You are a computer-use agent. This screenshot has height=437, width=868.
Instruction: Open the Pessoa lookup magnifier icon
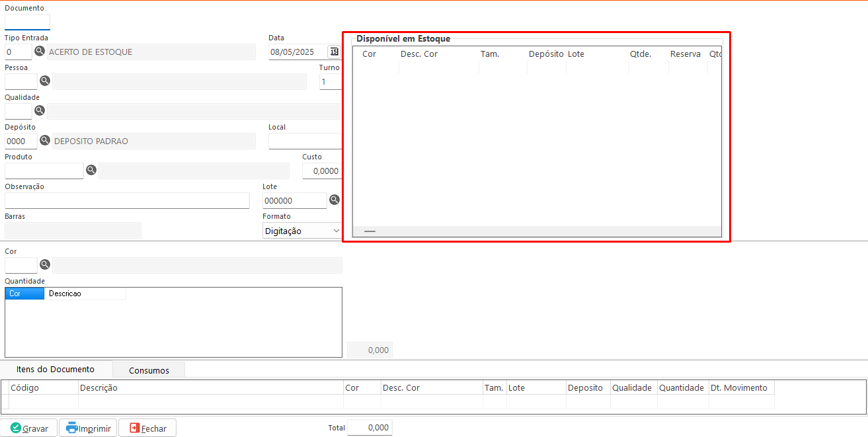45,81
